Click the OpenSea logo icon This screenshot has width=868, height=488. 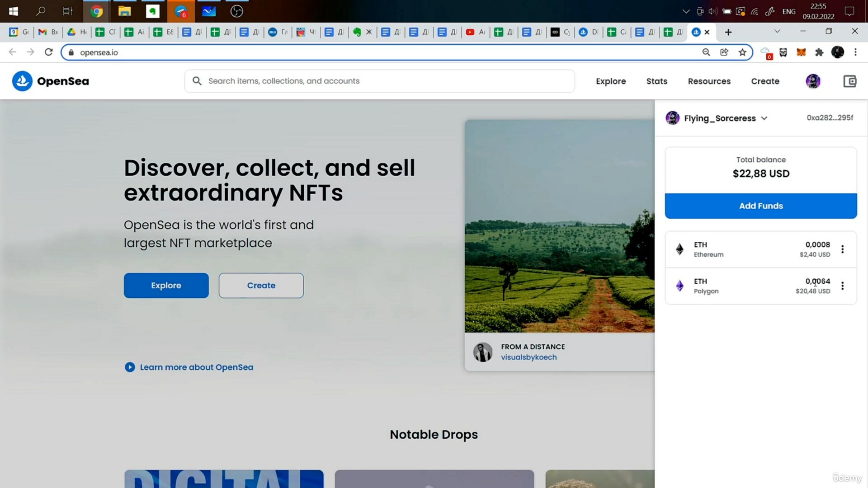point(22,81)
